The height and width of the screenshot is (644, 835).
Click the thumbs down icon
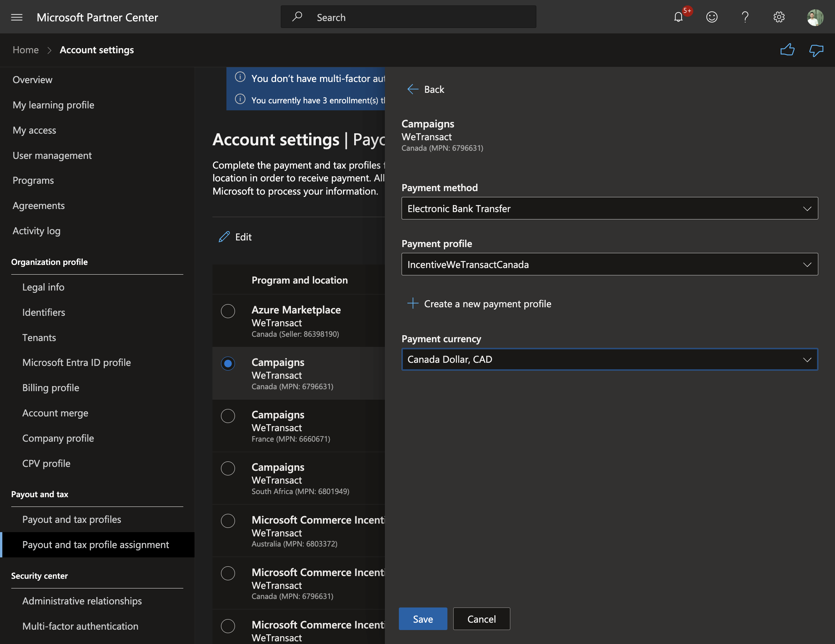click(816, 50)
